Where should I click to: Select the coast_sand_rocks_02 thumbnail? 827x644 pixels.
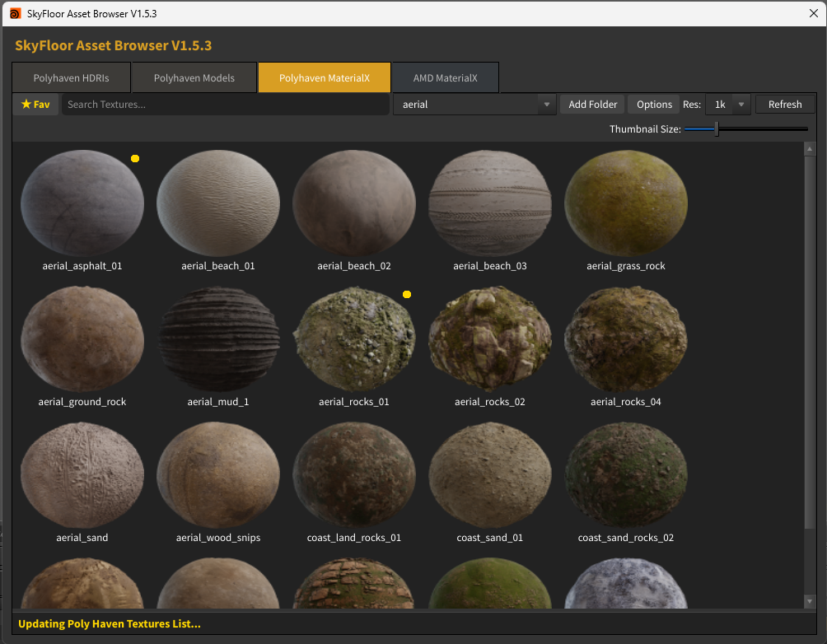[x=626, y=474]
